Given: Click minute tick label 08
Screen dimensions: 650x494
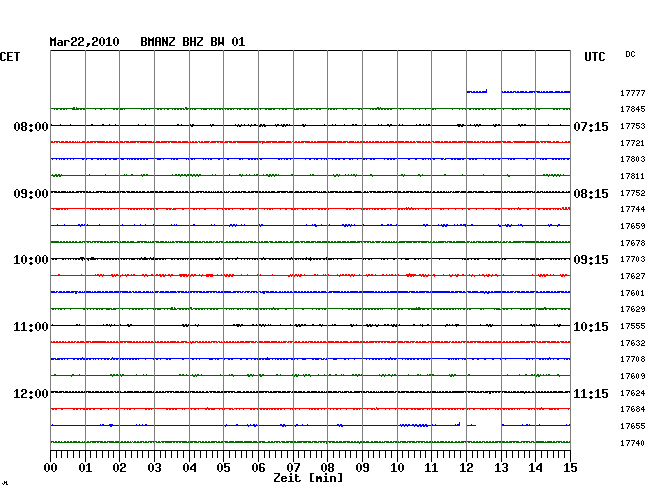Looking at the screenshot, I should coord(327,468).
